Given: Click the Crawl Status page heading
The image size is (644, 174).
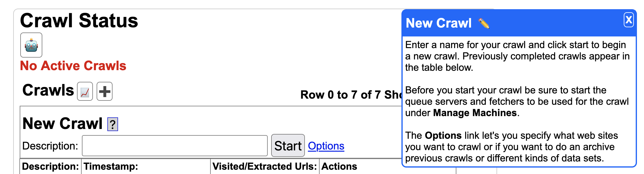Looking at the screenshot, I should 79,21.
